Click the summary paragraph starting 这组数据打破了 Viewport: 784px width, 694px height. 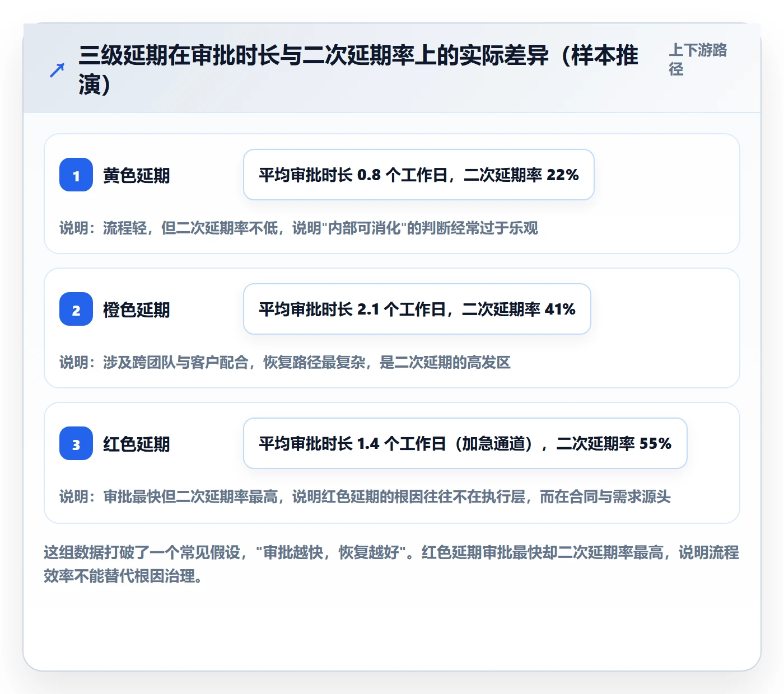tap(391, 564)
